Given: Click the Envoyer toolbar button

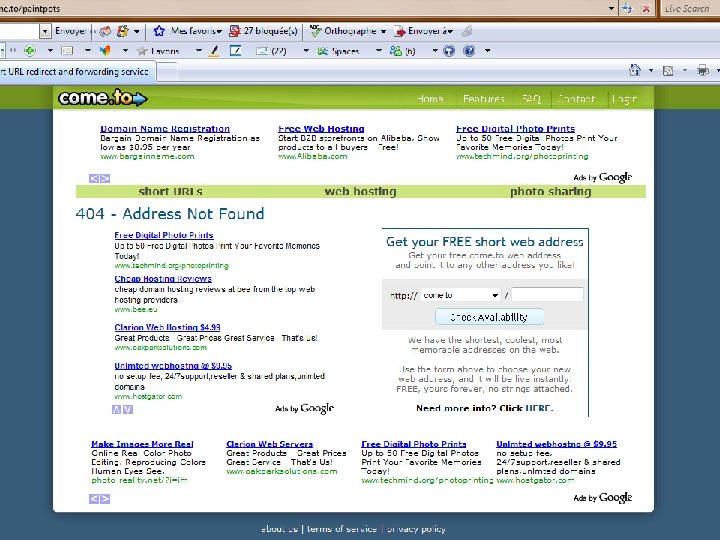Looking at the screenshot, I should coord(71,31).
